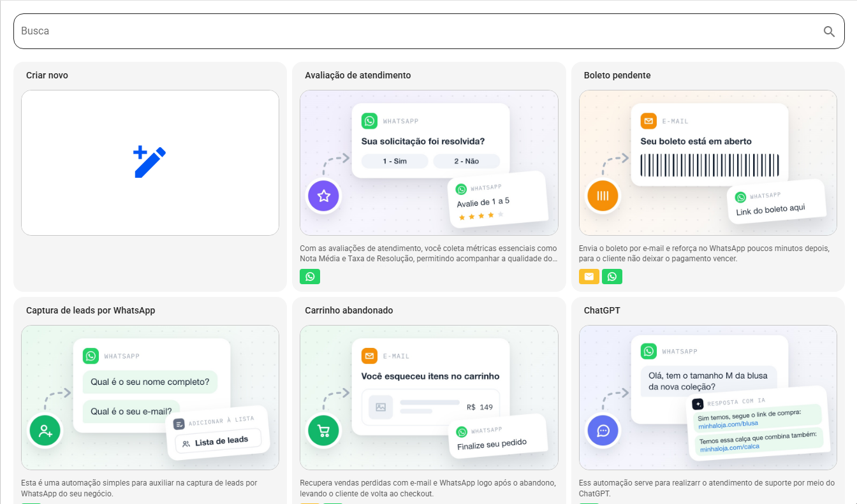Choose the "Captura de leads por WhatsApp" title
Image resolution: width=857 pixels, height=504 pixels.
91,310
